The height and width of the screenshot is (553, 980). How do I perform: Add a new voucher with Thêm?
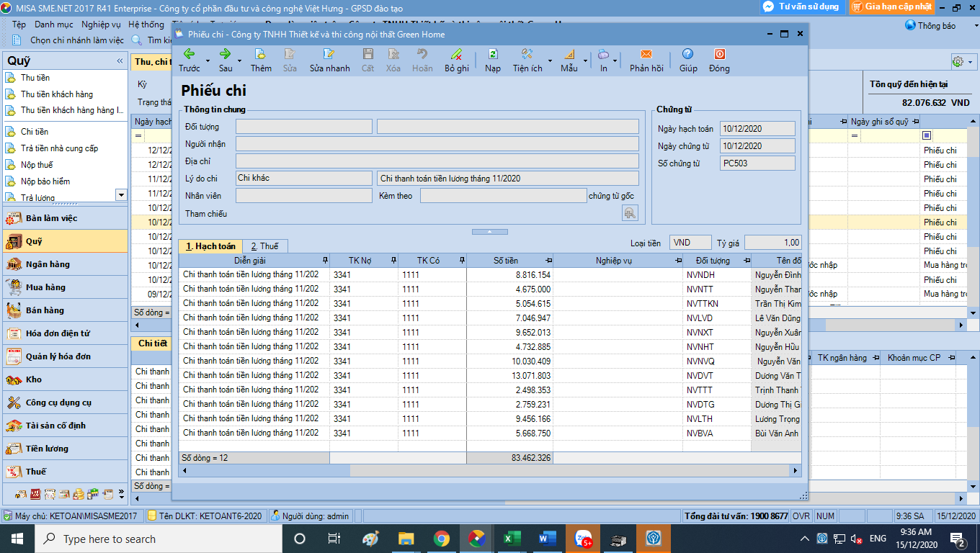click(261, 60)
